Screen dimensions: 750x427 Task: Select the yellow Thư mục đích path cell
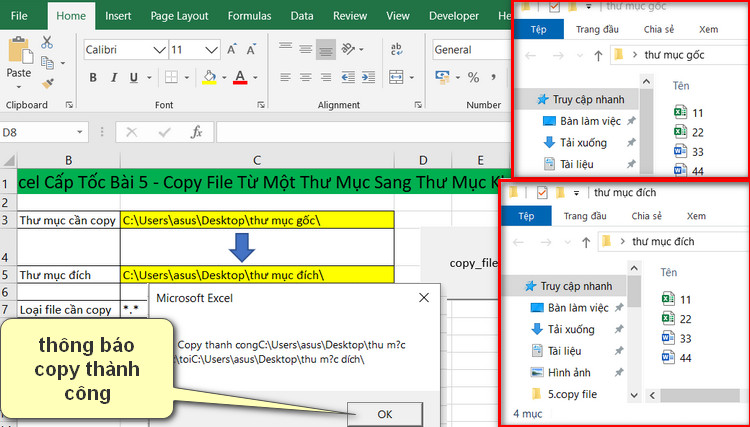257,274
